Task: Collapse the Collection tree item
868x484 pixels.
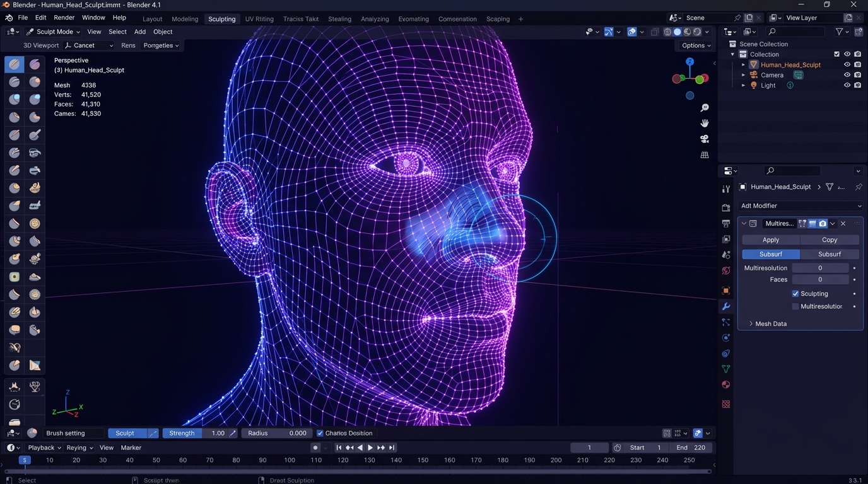Action: pyautogui.click(x=733, y=54)
